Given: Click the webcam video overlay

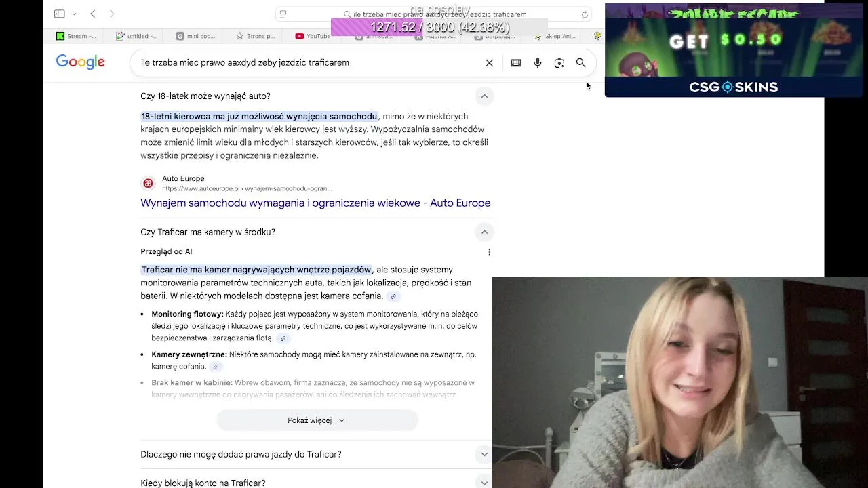Looking at the screenshot, I should pos(679,382).
